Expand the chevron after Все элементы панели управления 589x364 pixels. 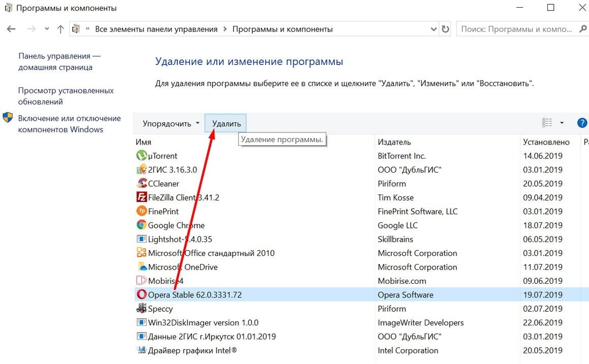(x=225, y=29)
